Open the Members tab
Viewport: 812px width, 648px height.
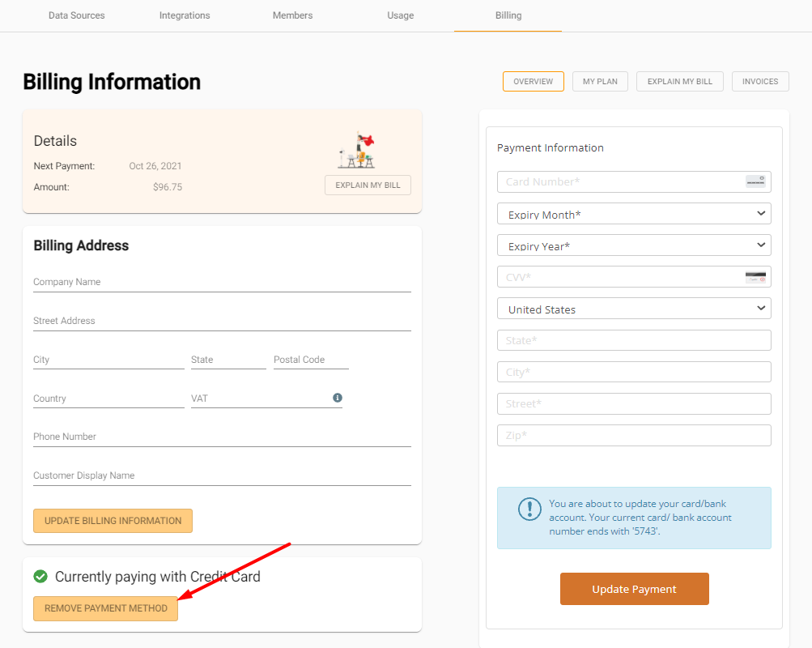292,15
